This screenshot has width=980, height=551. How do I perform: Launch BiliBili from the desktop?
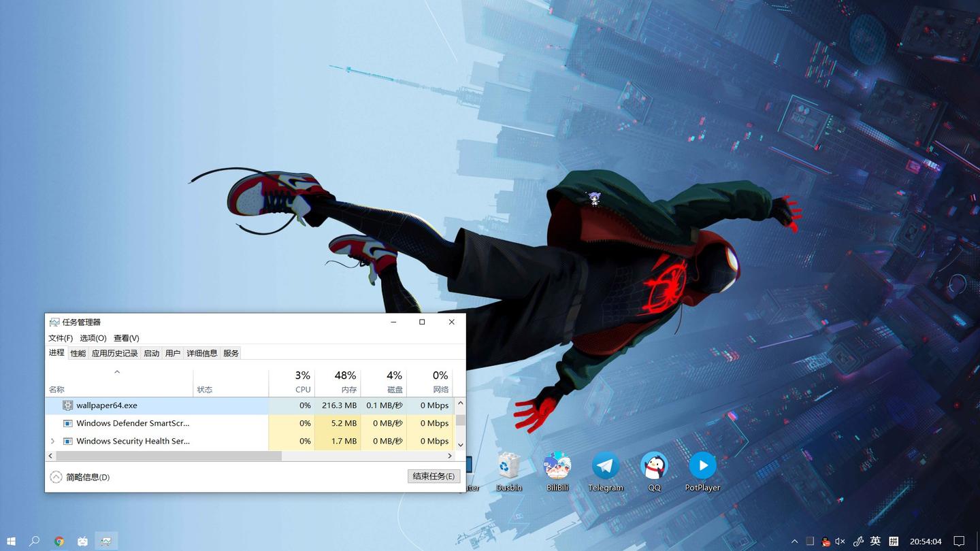click(x=557, y=471)
